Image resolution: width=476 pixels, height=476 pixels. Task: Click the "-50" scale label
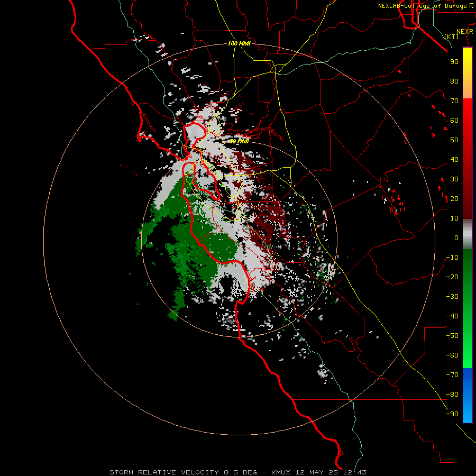[452, 336]
